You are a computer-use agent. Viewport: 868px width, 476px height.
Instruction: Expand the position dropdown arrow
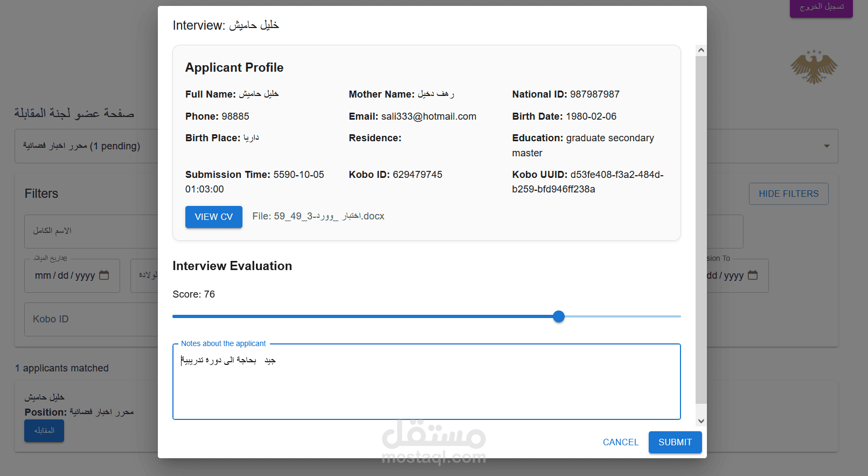[827, 146]
